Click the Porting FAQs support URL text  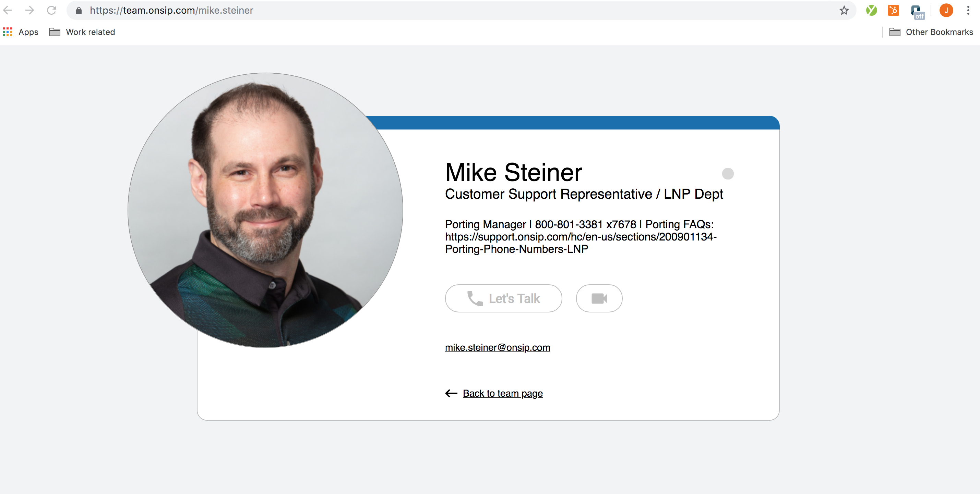[x=581, y=243]
